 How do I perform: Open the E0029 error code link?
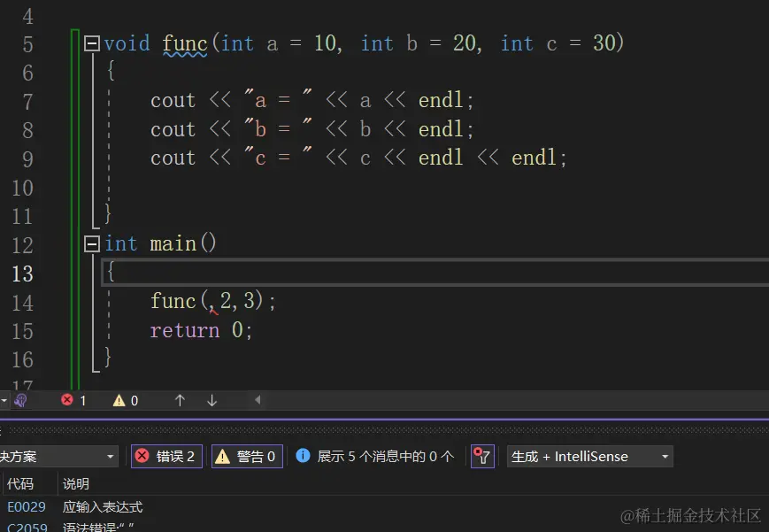point(27,506)
